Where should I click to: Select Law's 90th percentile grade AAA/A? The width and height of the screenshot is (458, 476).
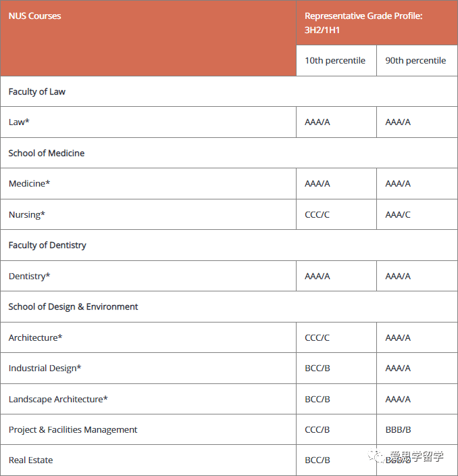pyautogui.click(x=398, y=122)
